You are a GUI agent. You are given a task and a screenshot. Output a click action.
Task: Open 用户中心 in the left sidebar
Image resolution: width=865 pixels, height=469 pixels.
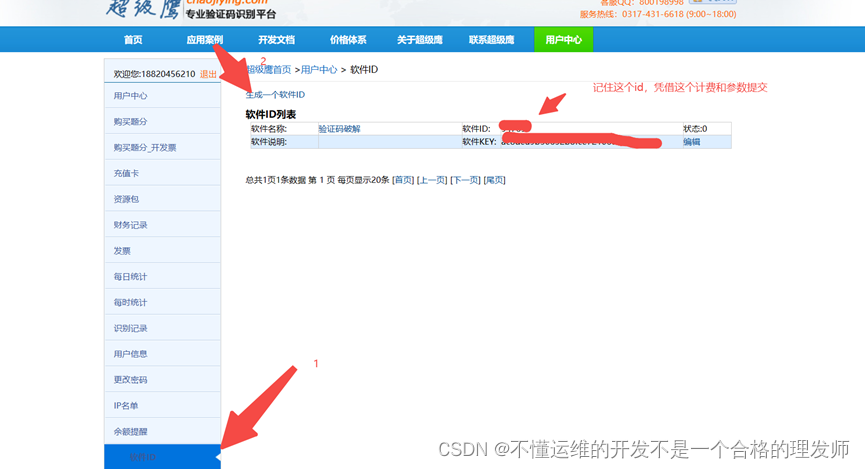[162, 95]
